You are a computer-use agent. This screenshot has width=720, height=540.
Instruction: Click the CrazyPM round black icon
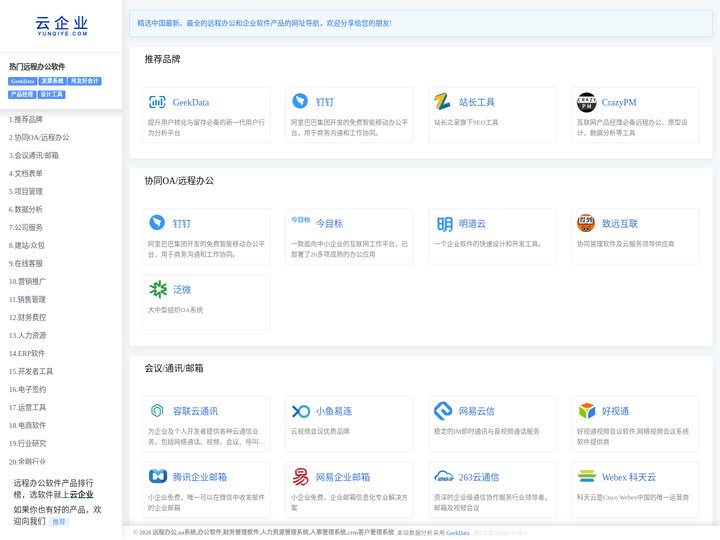pos(586,102)
